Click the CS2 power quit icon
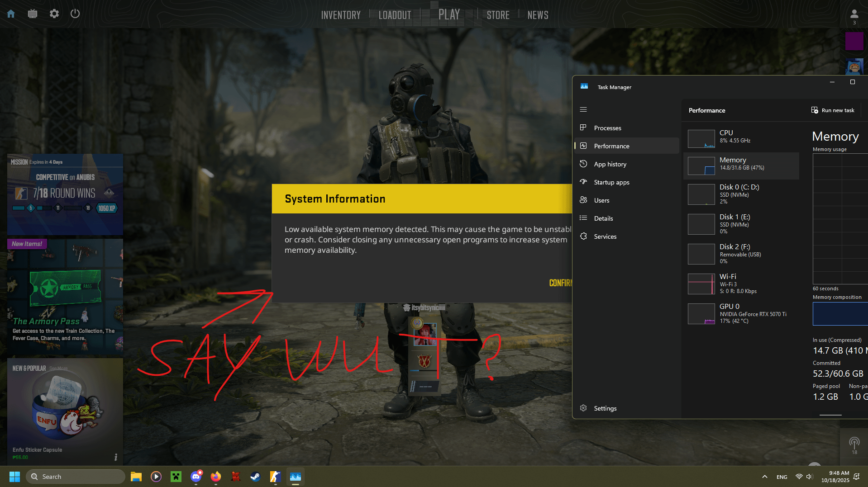Viewport: 868px width, 487px height. (x=75, y=14)
